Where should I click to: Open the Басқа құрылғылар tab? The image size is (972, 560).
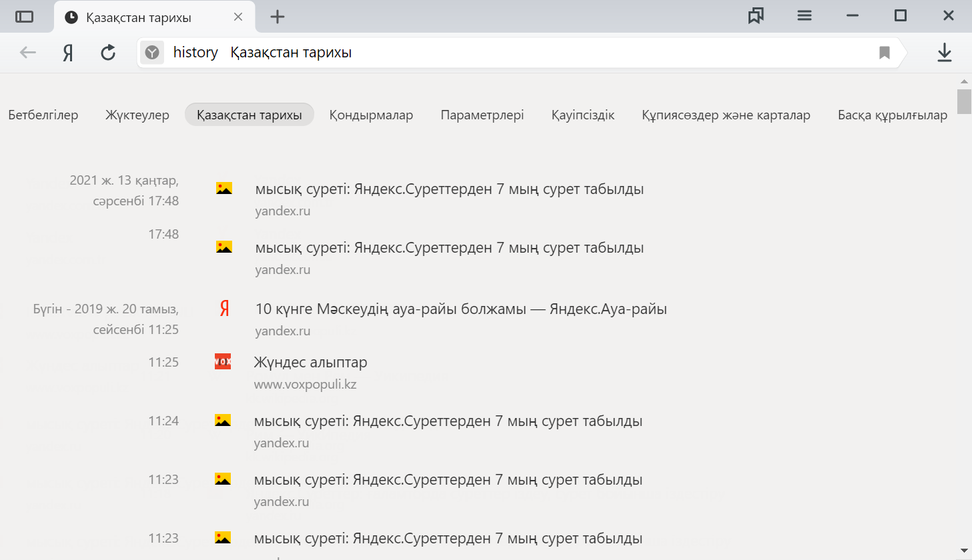(x=893, y=115)
